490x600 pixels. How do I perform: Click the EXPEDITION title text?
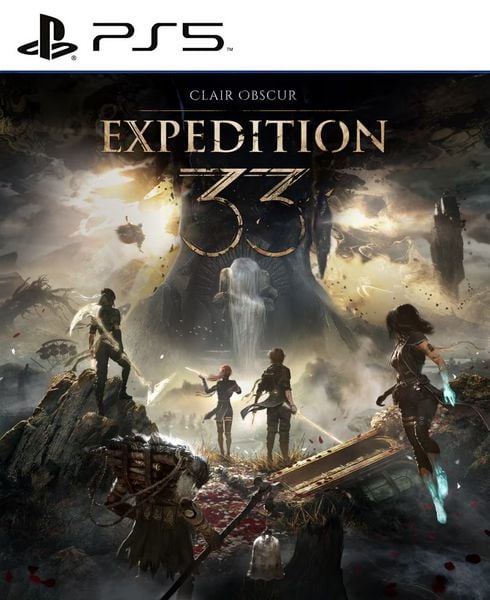pos(244,136)
